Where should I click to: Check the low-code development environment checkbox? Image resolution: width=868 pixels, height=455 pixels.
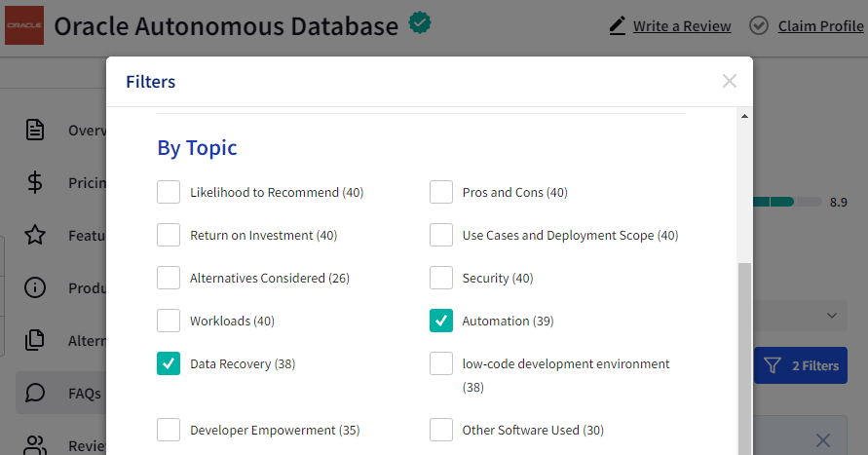441,363
